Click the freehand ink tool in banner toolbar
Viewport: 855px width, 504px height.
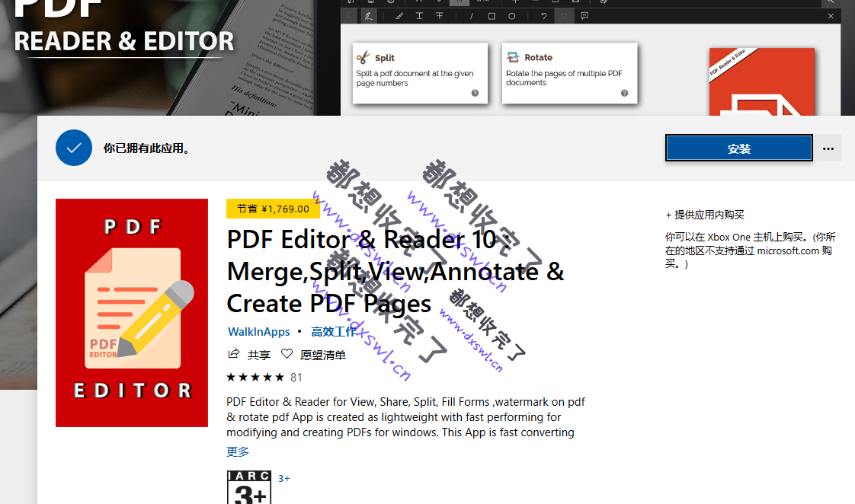[x=369, y=16]
